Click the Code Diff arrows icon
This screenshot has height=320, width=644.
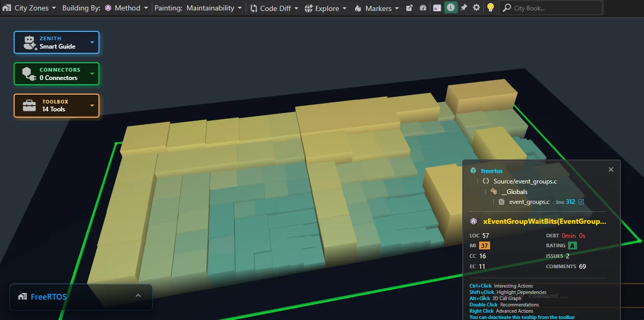coord(254,8)
